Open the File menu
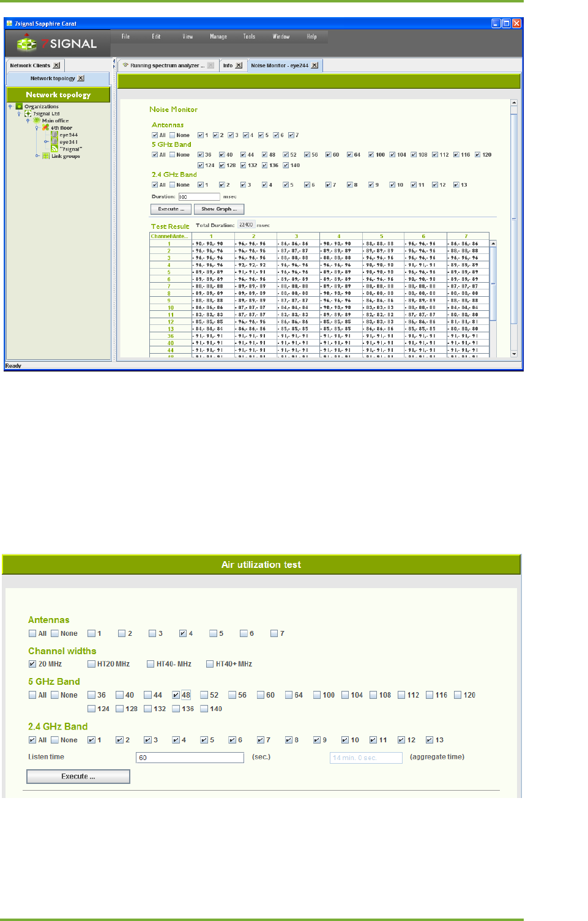 pyautogui.click(x=125, y=37)
